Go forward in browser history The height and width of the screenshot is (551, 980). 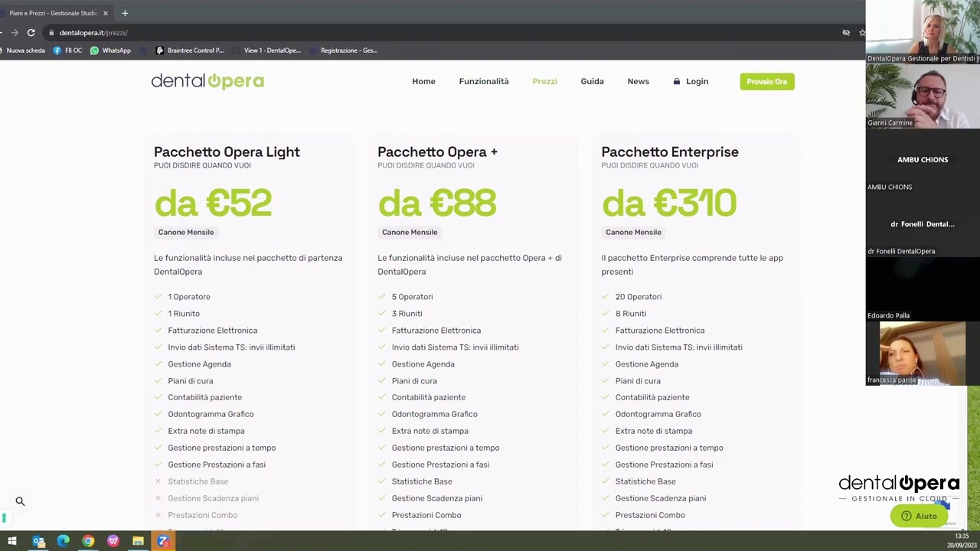pyautogui.click(x=15, y=33)
